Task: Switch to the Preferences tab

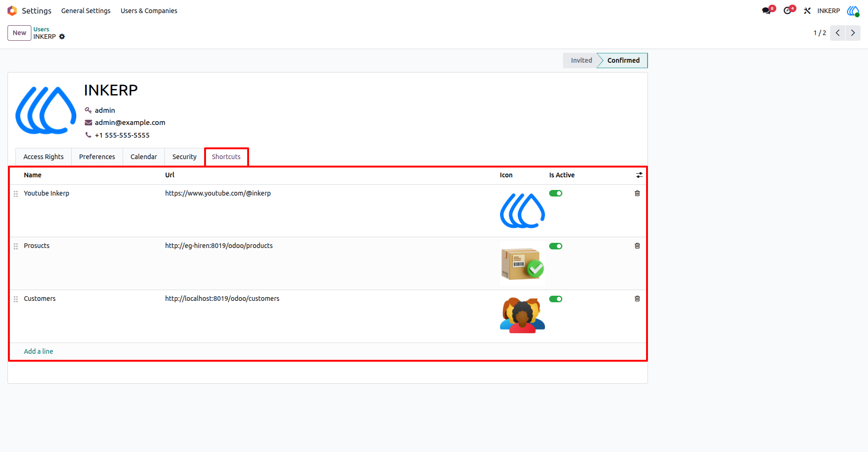Action: click(x=97, y=157)
